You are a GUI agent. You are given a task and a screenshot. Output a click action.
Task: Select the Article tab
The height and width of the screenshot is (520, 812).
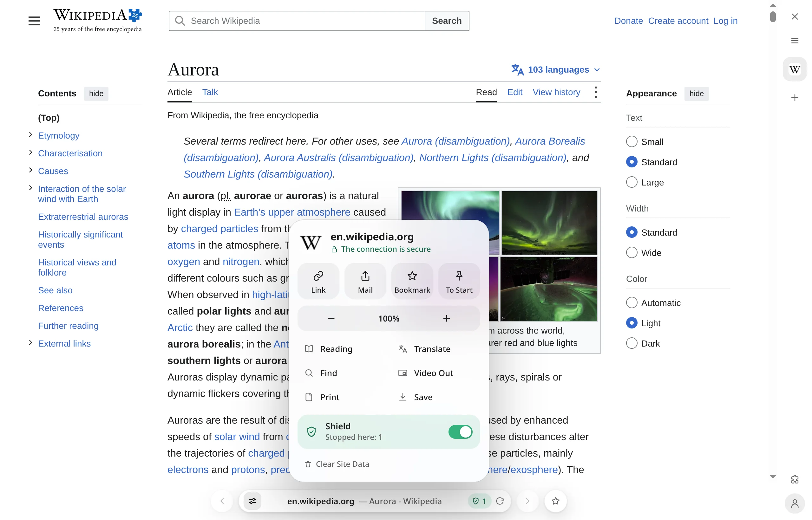(x=180, y=92)
